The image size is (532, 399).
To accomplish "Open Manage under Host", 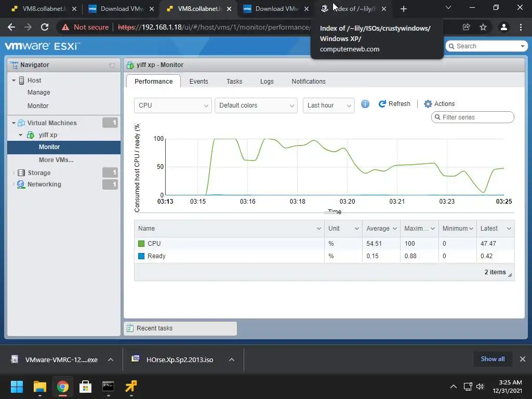I will click(x=38, y=92).
